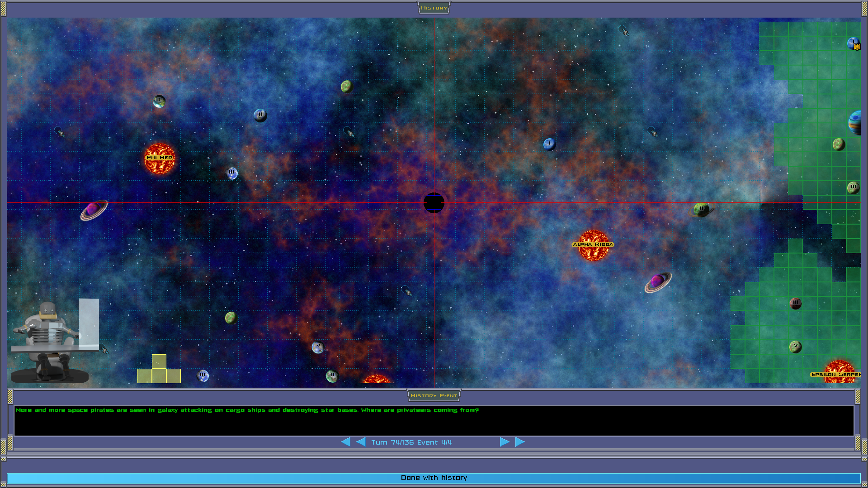
Task: Click red planet III in green sector
Action: (795, 303)
